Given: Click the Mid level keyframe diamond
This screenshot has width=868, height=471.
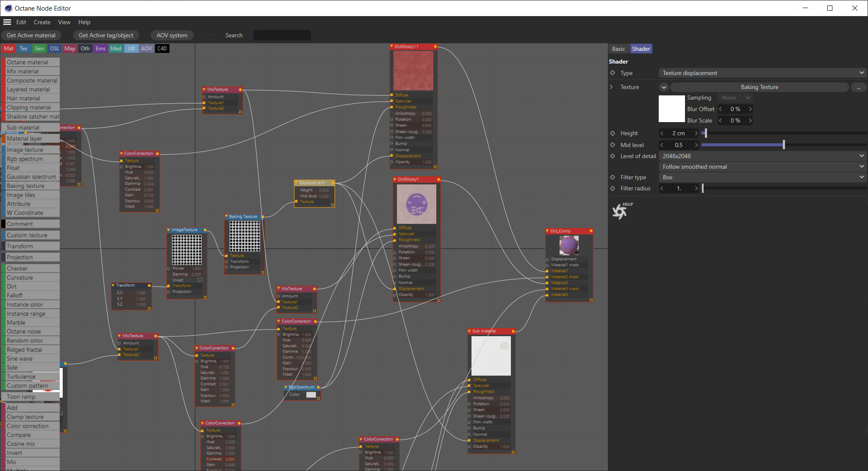Looking at the screenshot, I should coord(613,145).
